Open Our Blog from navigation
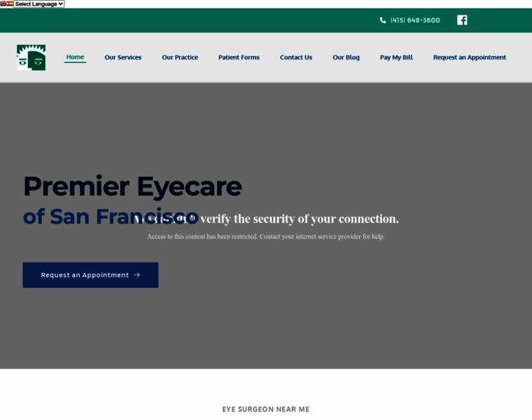This screenshot has width=532, height=420. (346, 57)
